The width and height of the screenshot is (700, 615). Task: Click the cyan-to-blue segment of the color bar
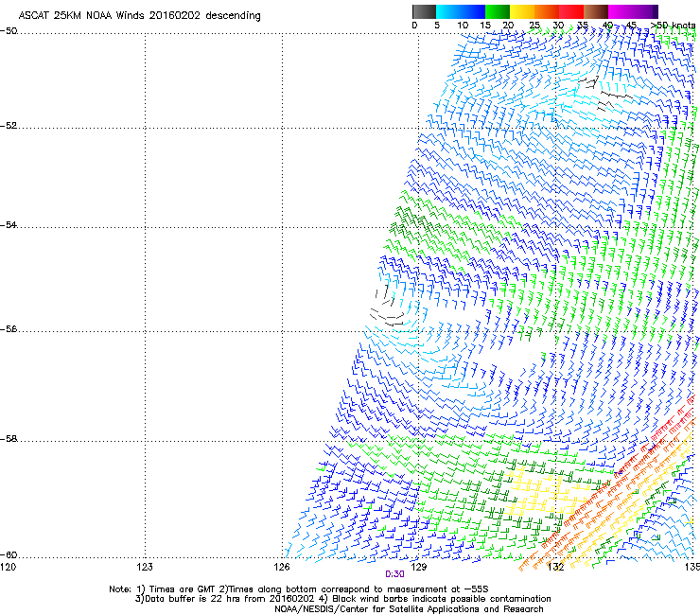[461, 11]
